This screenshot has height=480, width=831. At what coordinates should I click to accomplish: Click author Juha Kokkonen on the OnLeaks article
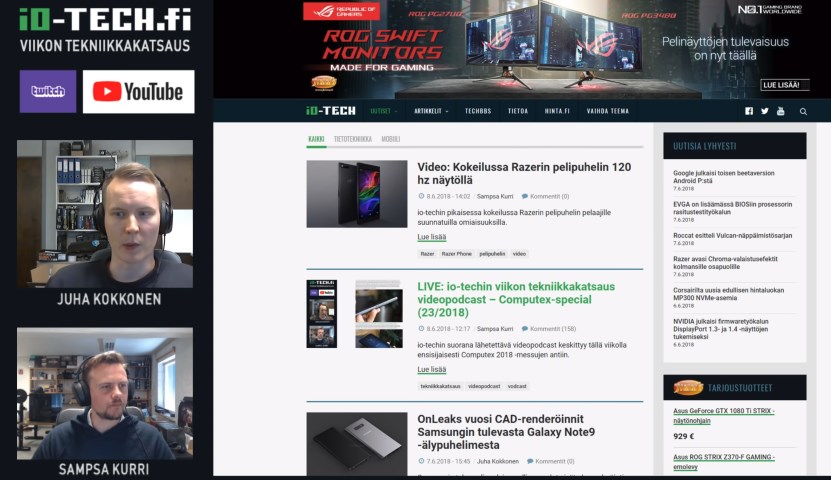click(498, 461)
